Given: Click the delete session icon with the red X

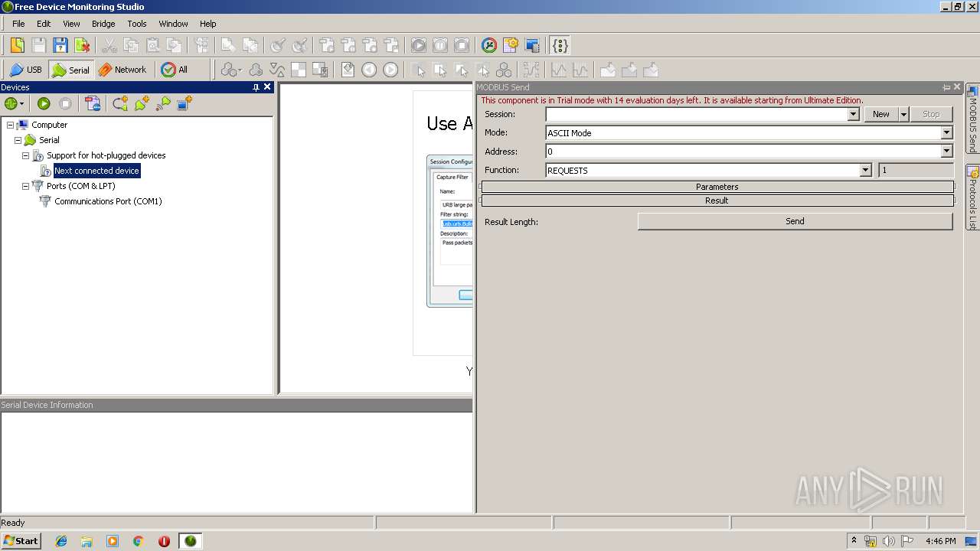Looking at the screenshot, I should (82, 45).
